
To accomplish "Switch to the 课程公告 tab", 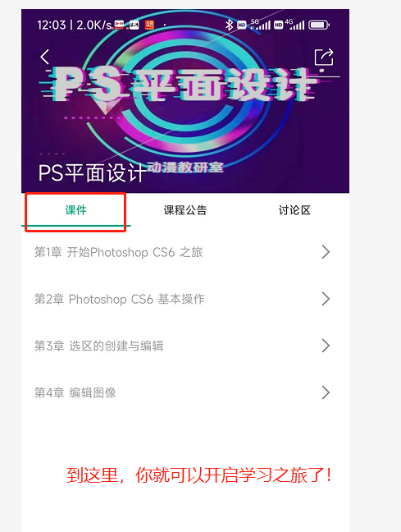I will click(185, 210).
